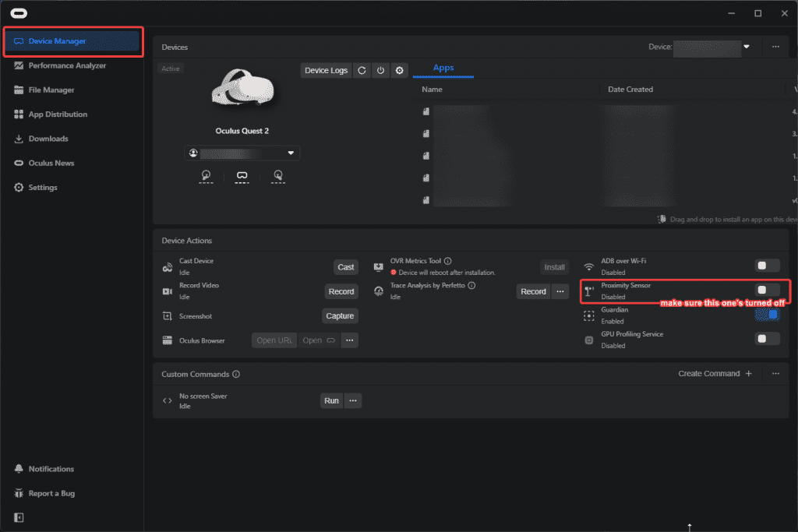
Task: Click Trace Analysis by Perfetto info icon
Action: coord(471,286)
